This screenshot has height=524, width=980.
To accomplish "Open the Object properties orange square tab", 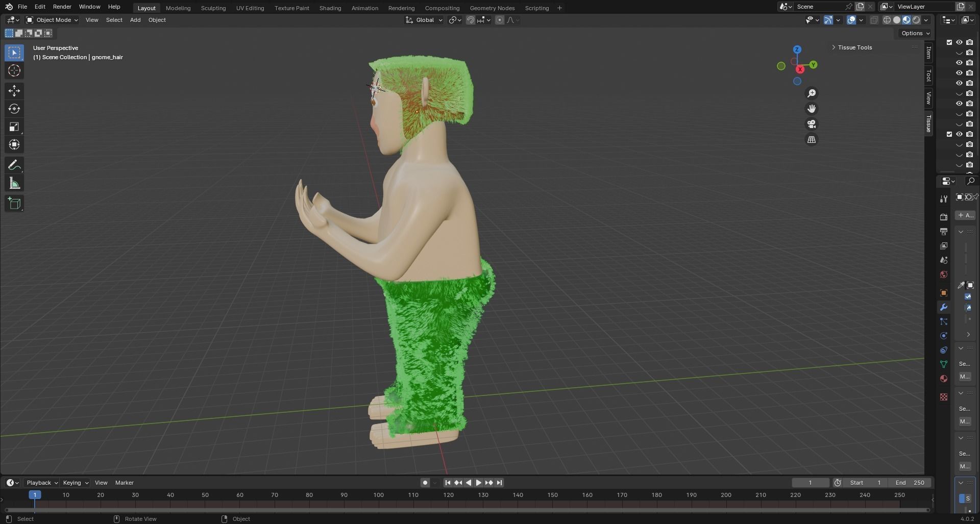I will (x=943, y=293).
